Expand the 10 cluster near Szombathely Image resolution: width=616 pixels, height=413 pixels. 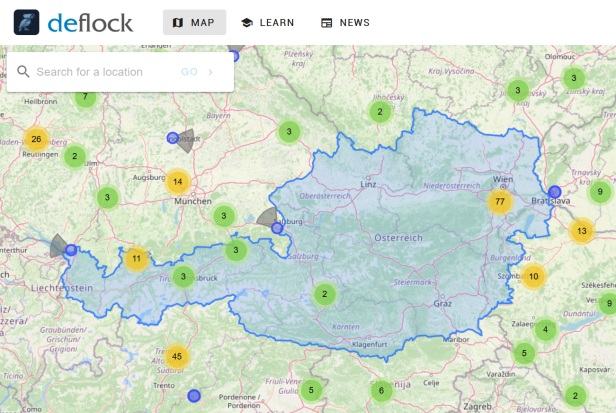point(534,277)
